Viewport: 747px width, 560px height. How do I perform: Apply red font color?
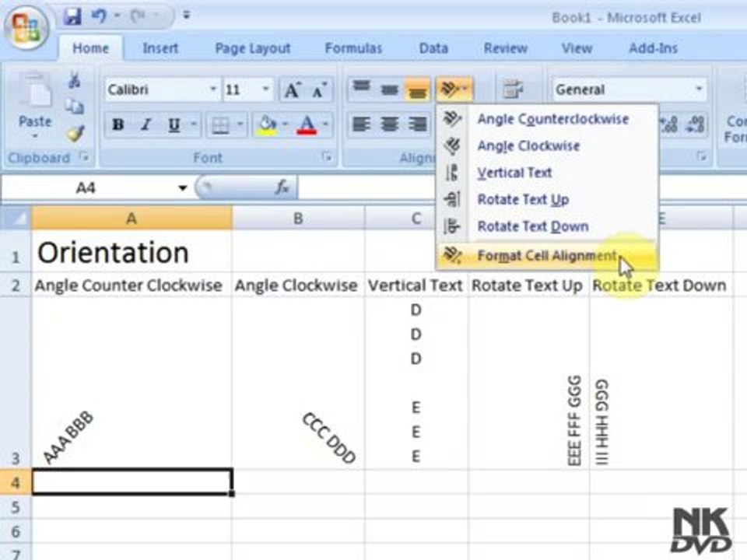pyautogui.click(x=307, y=125)
